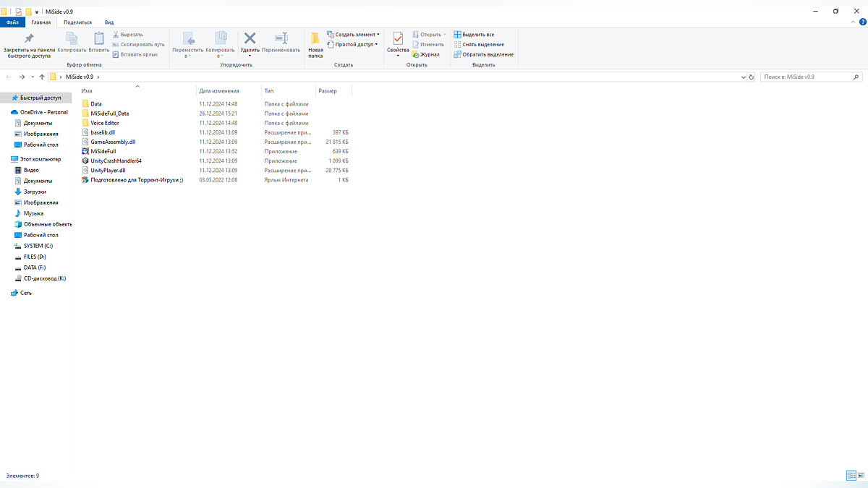Click the search box for MiSide v0.9
Image resolution: width=868 pixels, height=488 pixels.
click(807, 77)
